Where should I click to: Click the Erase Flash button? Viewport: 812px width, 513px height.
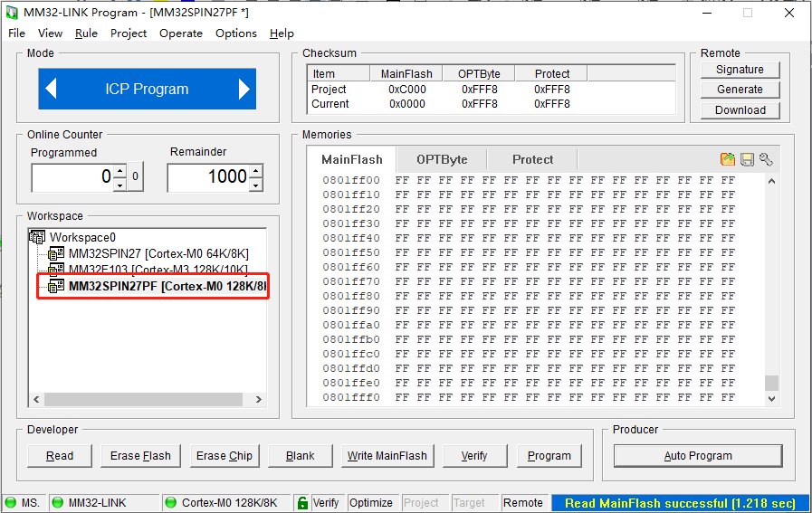click(x=140, y=455)
